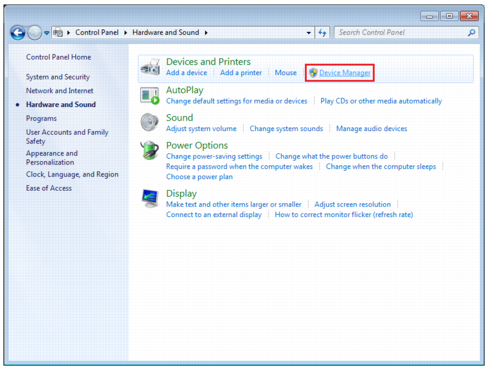Expand the root arrow before Control Panel breadcrumb
This screenshot has height=367, width=486.
point(68,33)
